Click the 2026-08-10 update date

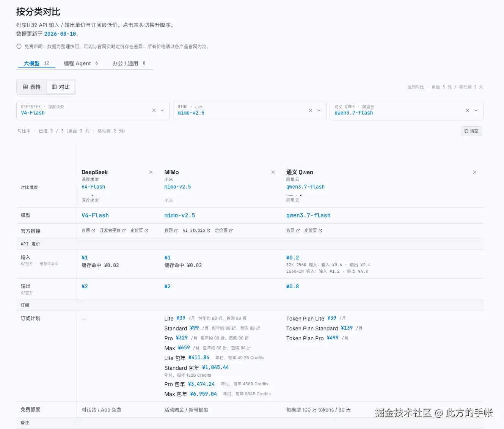click(x=60, y=34)
